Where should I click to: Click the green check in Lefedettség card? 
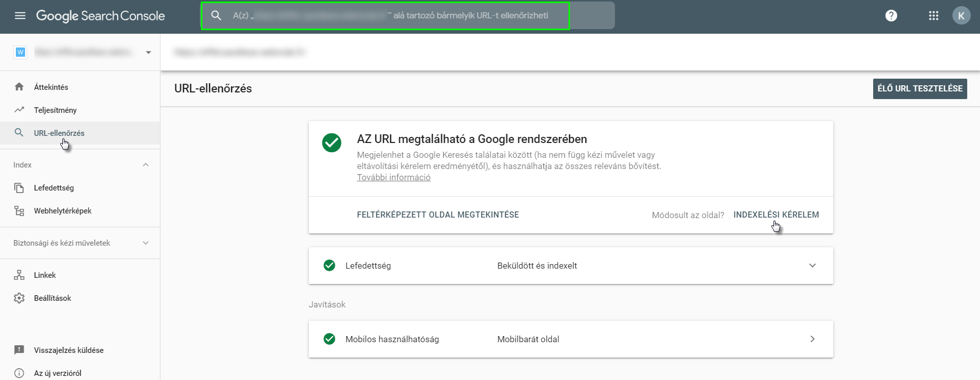(330, 266)
